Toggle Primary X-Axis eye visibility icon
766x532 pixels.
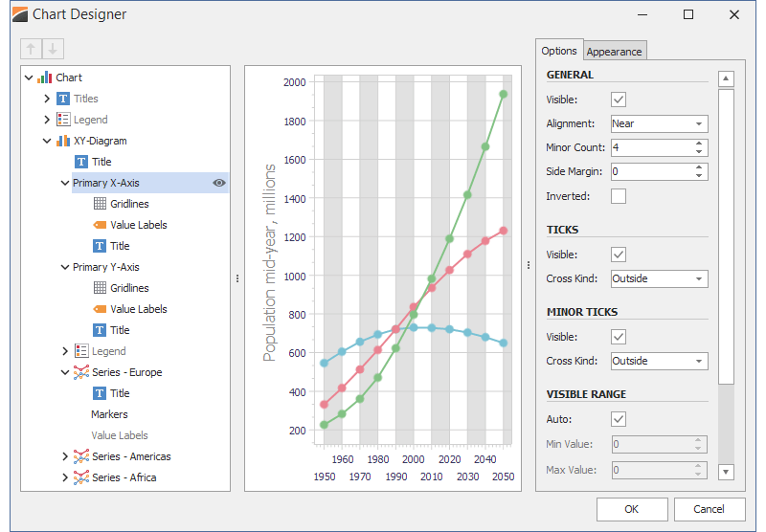219,183
